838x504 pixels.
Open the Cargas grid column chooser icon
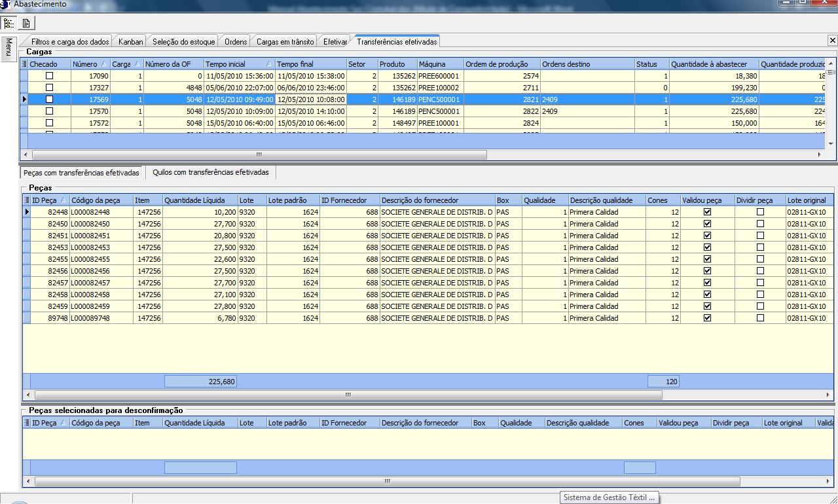pos(24,64)
